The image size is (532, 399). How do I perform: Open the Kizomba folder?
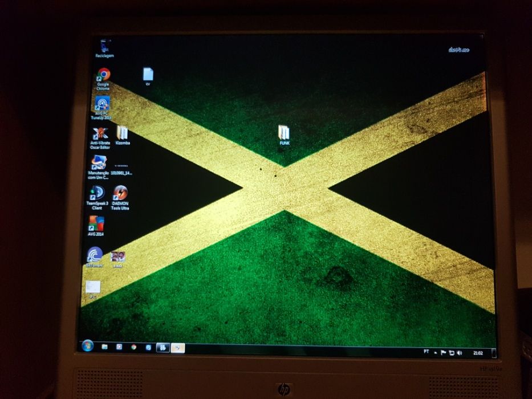tap(123, 136)
